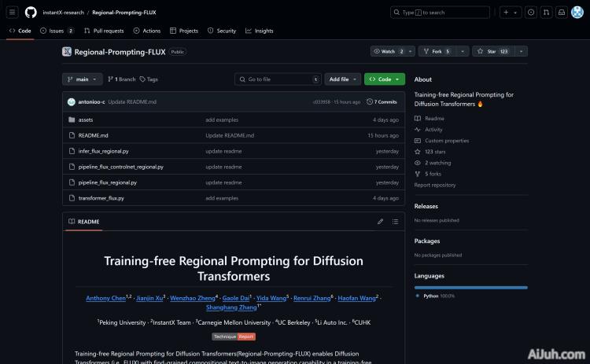The height and width of the screenshot is (364, 590).
Task: Open the README.md file
Action: click(93, 135)
